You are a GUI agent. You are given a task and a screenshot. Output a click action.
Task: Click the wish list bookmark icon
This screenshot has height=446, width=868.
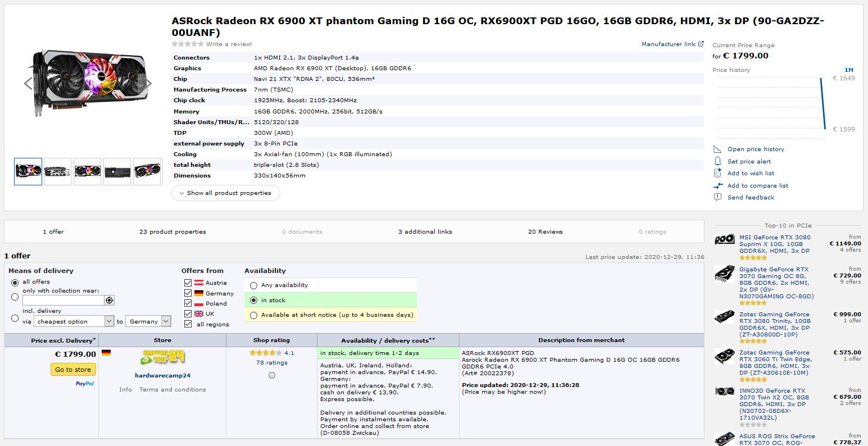pyautogui.click(x=717, y=173)
